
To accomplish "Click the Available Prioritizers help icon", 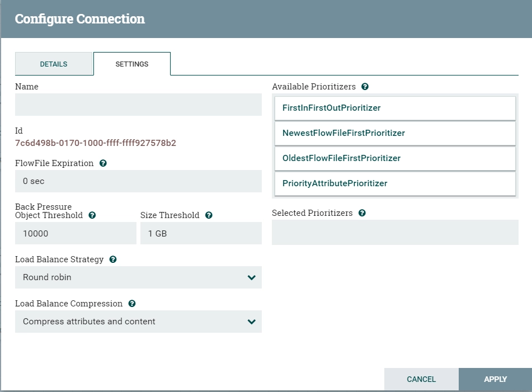I will click(x=365, y=87).
